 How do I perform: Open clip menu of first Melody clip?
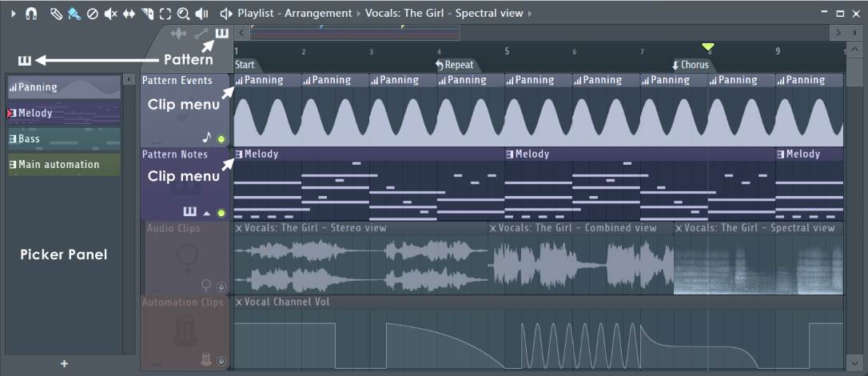[x=239, y=154]
